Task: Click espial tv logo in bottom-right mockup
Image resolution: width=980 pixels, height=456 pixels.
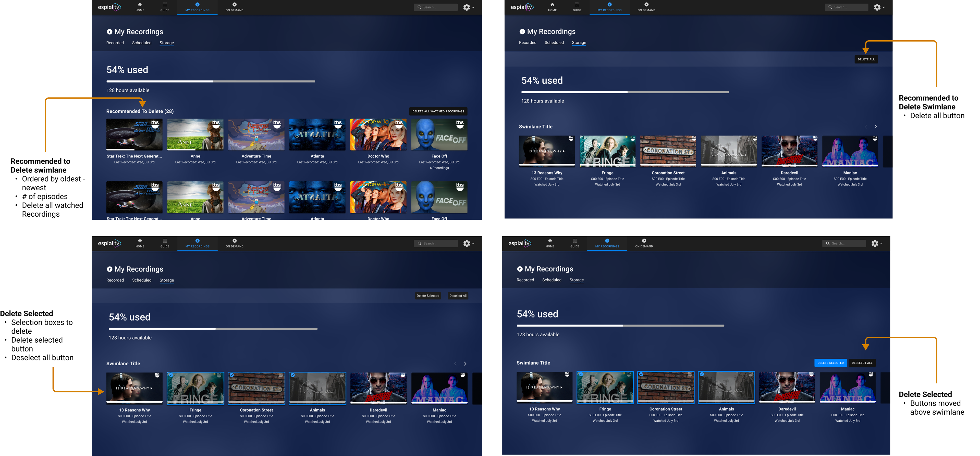Action: pos(520,243)
